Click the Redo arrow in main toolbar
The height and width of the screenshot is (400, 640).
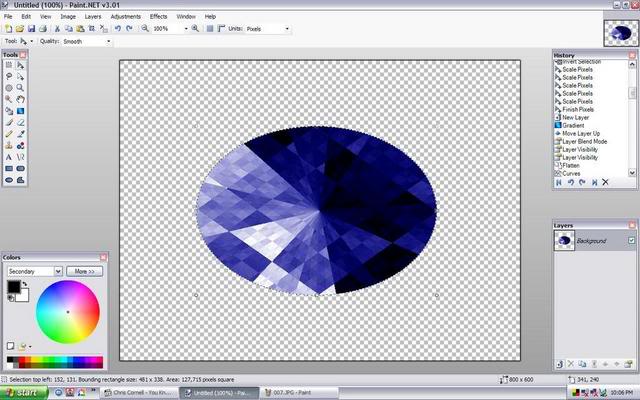click(x=129, y=29)
